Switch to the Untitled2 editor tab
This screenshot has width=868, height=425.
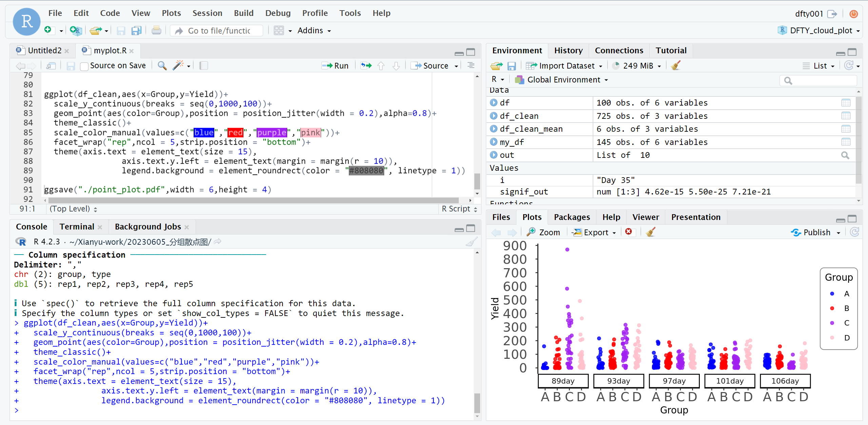click(44, 51)
